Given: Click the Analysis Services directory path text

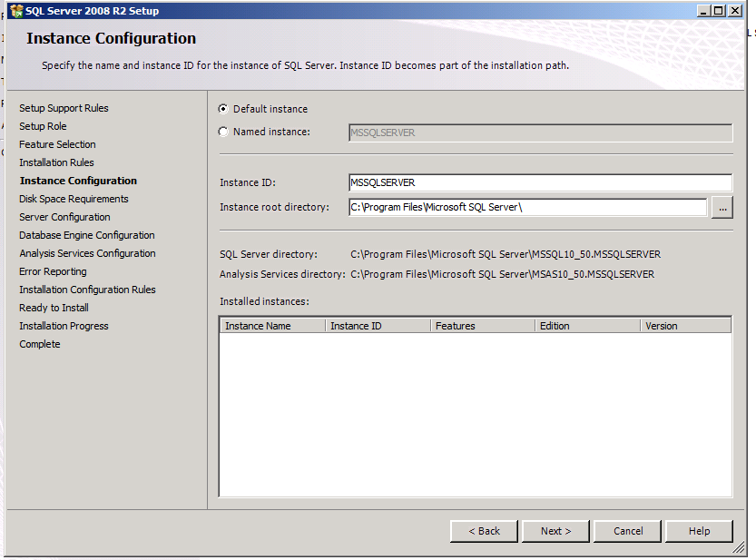Looking at the screenshot, I should 503,274.
